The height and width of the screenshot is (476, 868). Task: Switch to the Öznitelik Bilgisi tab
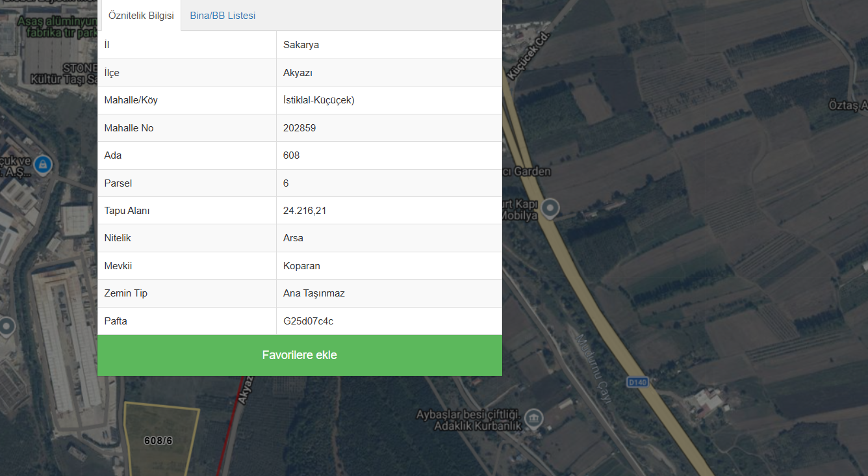[x=142, y=16]
